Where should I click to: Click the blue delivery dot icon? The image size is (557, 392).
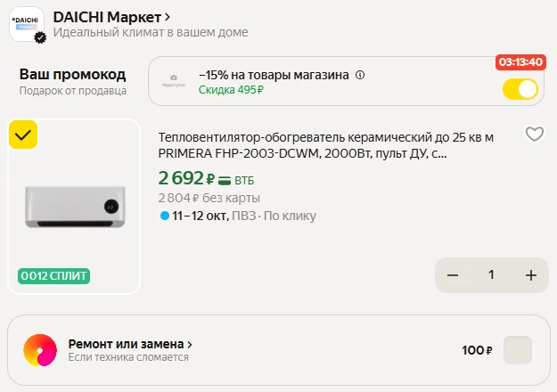pyautogui.click(x=165, y=216)
